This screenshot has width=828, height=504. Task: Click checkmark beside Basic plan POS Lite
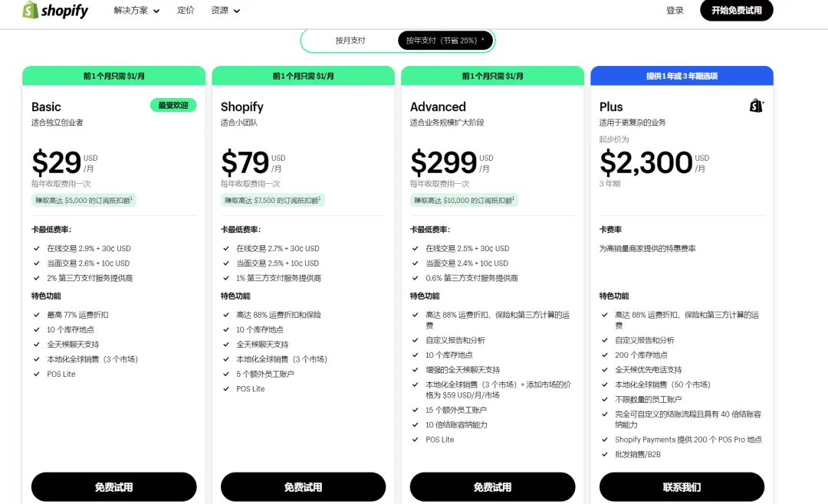coord(37,374)
